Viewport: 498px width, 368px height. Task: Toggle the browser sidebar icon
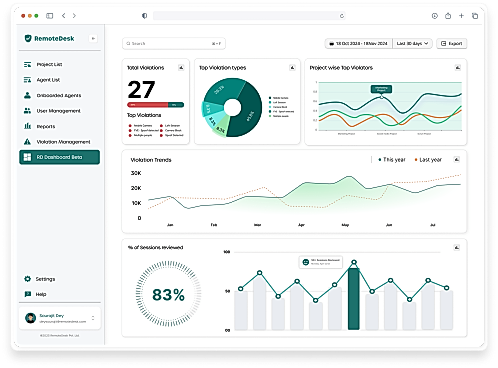(x=50, y=16)
